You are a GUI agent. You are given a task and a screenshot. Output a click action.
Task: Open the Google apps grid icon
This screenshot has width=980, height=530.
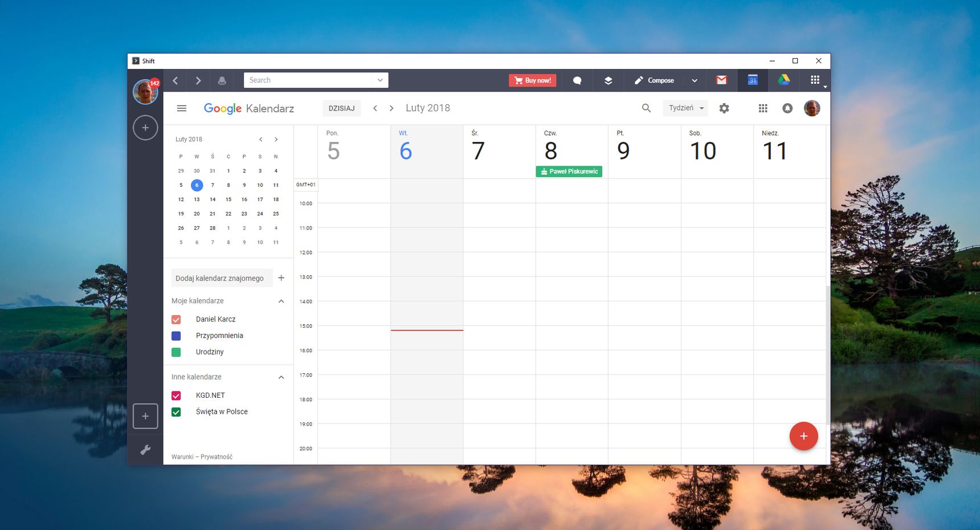pyautogui.click(x=763, y=108)
